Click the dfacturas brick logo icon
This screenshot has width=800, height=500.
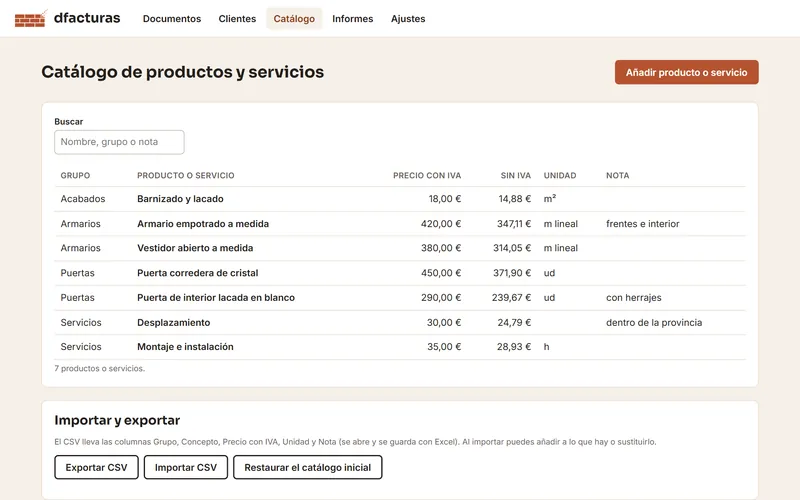pyautogui.click(x=31, y=18)
